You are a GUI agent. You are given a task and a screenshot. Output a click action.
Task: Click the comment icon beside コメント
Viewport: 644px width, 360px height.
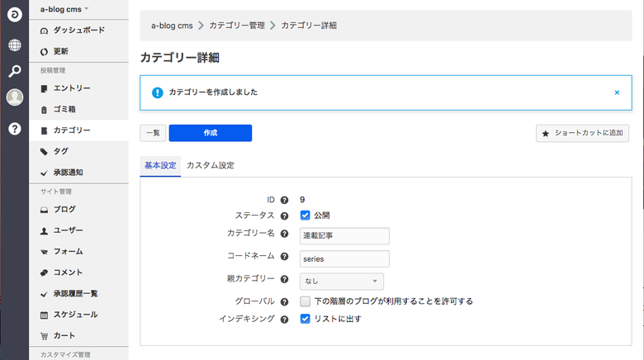(44, 272)
